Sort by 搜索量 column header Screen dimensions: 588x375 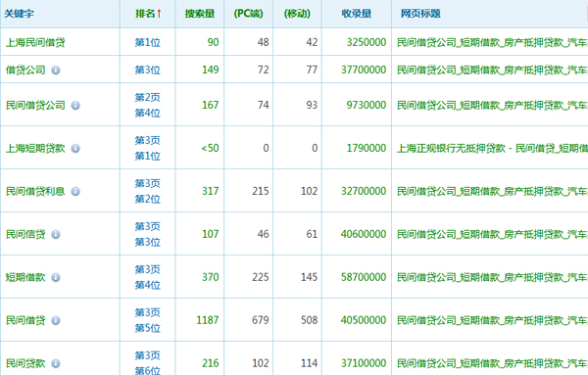(200, 14)
